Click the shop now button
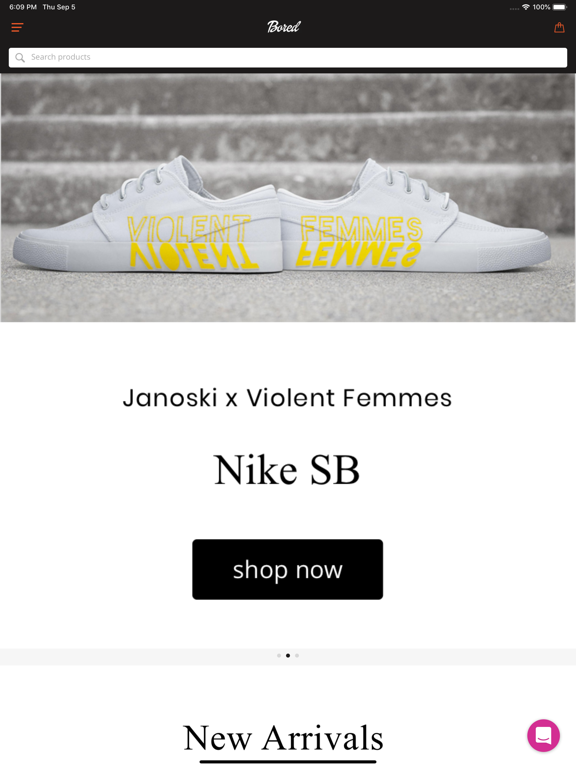This screenshot has width=576, height=768. click(288, 569)
